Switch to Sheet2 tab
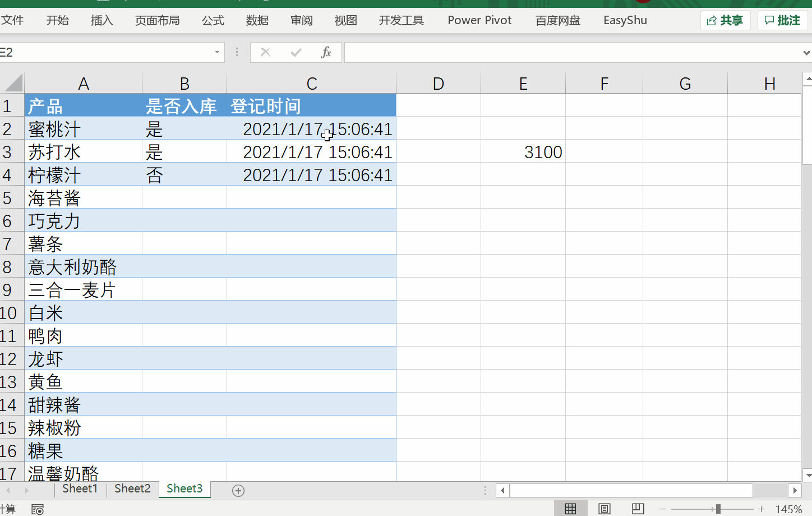The image size is (812, 516). (x=132, y=489)
